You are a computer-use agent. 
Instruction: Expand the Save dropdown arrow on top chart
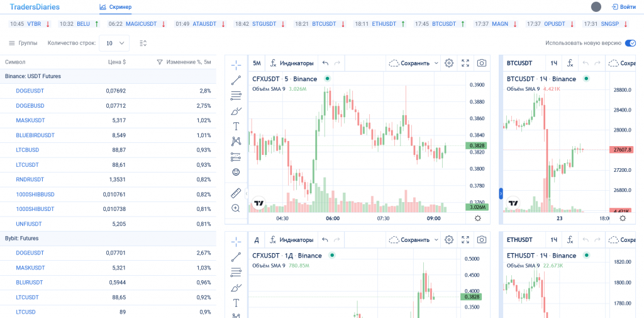coord(436,64)
